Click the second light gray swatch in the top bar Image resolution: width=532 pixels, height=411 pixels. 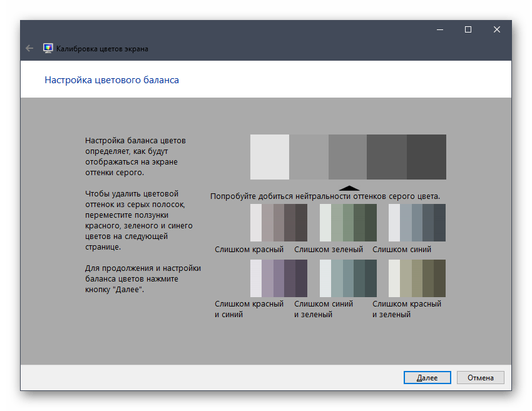coord(309,157)
